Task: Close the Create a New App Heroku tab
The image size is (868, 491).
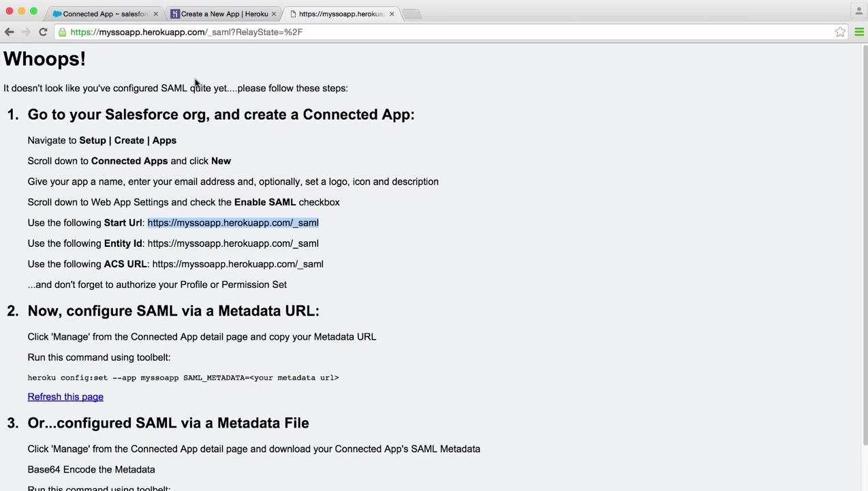Action: click(274, 14)
